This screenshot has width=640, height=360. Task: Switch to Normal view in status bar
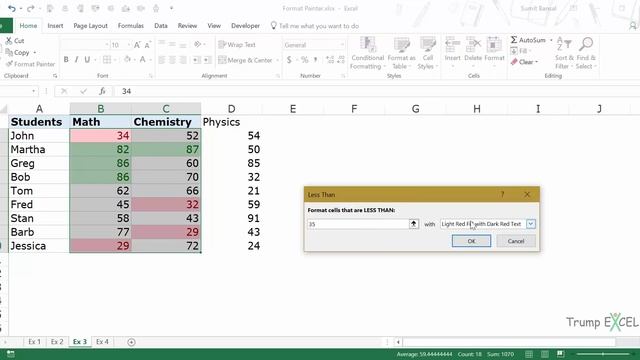click(x=529, y=354)
